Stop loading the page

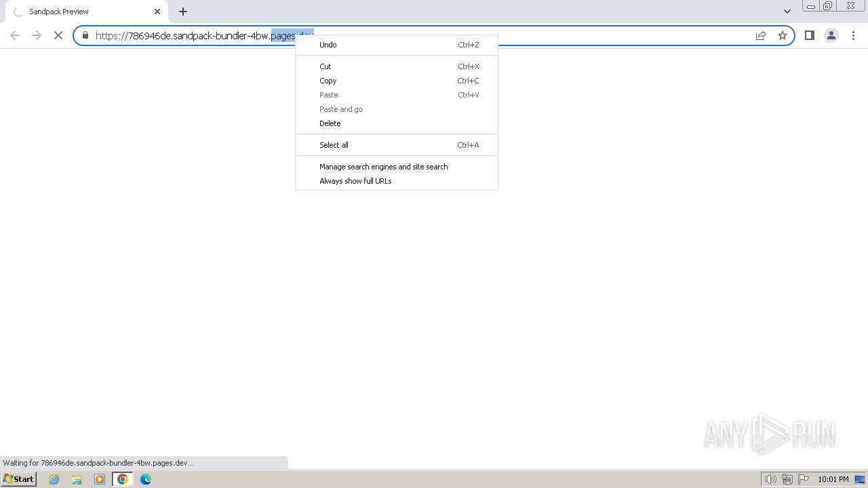click(x=58, y=35)
